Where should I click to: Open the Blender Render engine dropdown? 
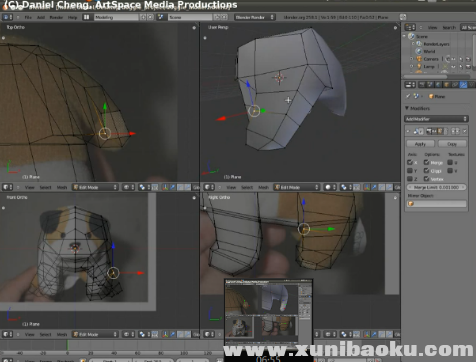point(255,17)
